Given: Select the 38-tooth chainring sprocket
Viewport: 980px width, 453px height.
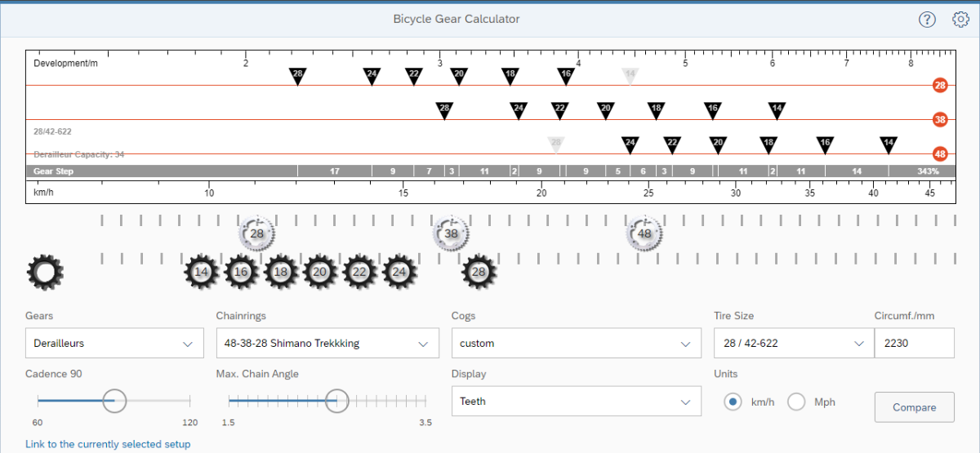Looking at the screenshot, I should [x=451, y=234].
